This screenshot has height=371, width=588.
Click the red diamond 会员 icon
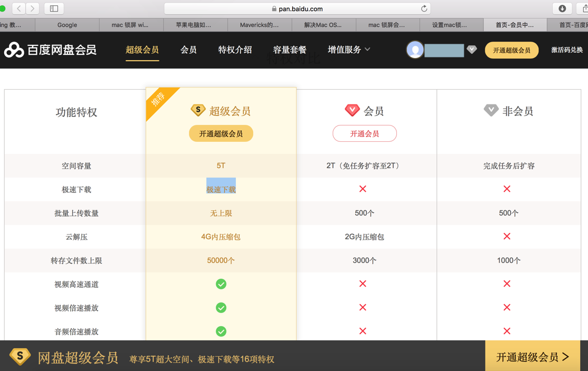click(352, 110)
